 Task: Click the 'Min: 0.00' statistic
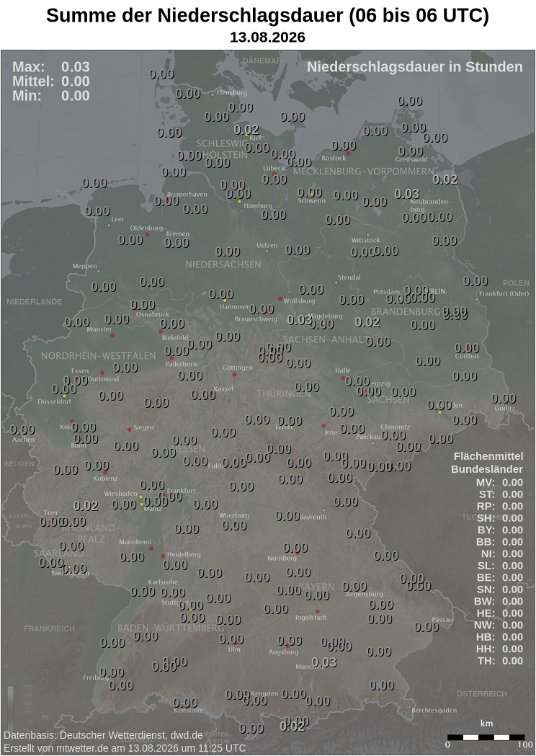[x=51, y=95]
